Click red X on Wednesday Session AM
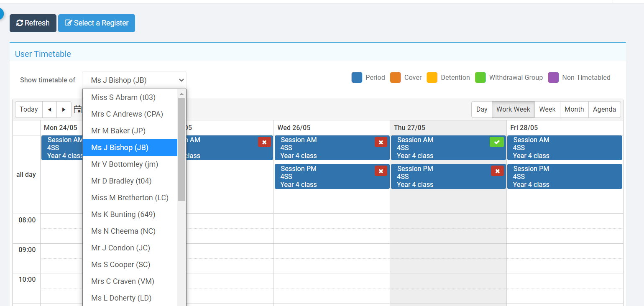 pyautogui.click(x=380, y=142)
